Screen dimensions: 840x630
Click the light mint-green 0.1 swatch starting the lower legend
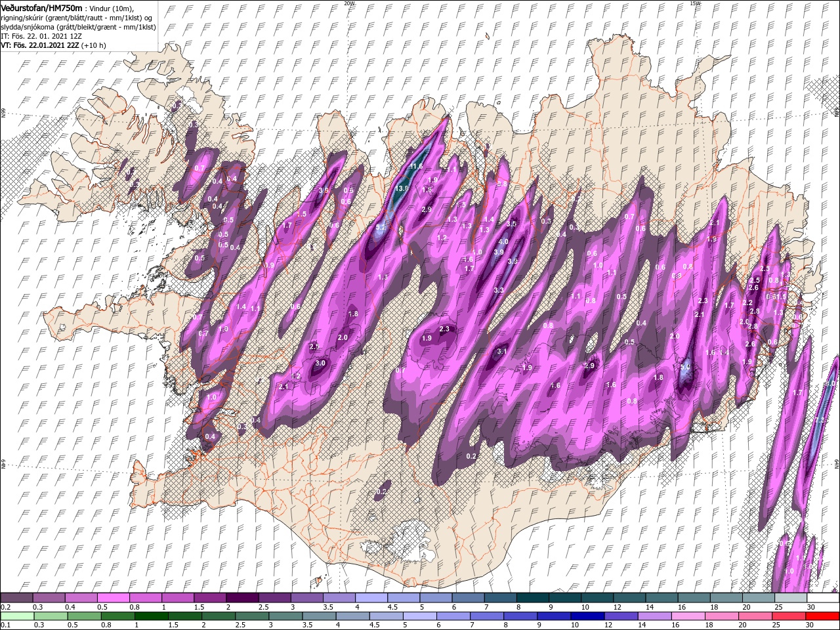(x=17, y=616)
